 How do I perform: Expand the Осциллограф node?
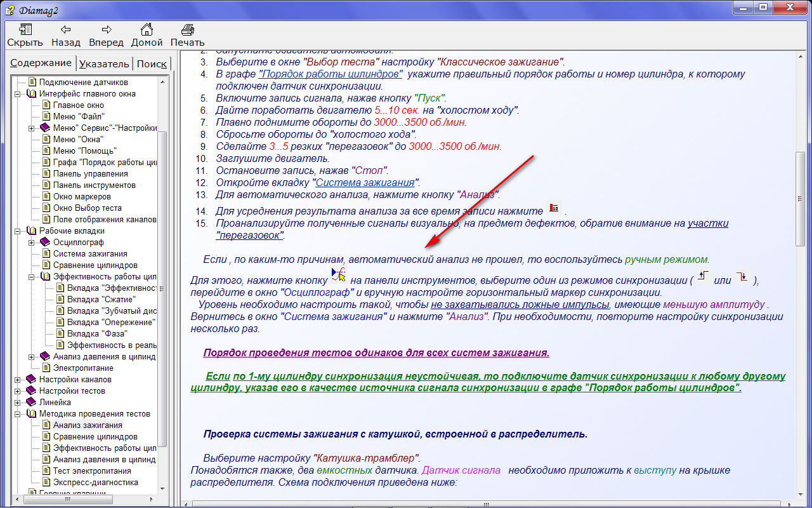[32, 243]
